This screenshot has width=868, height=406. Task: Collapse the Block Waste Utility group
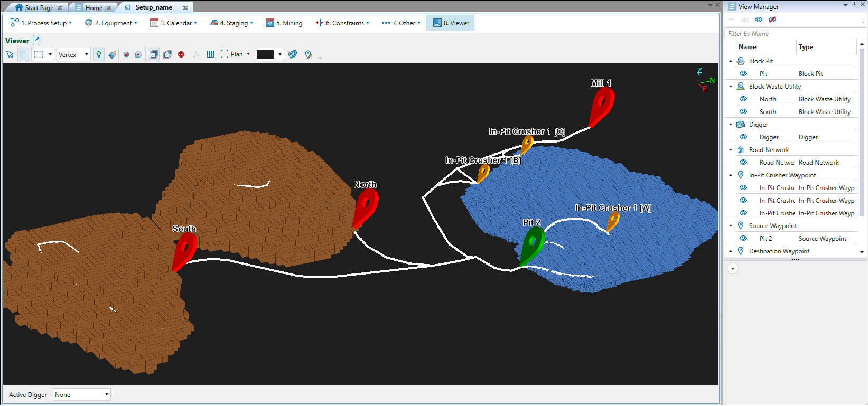731,86
